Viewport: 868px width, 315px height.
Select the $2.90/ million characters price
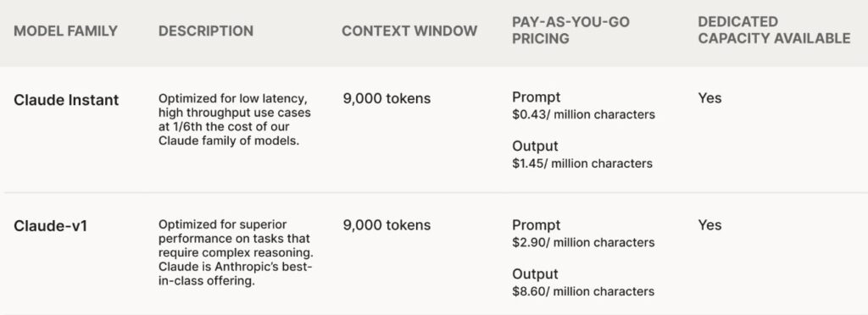[583, 243]
